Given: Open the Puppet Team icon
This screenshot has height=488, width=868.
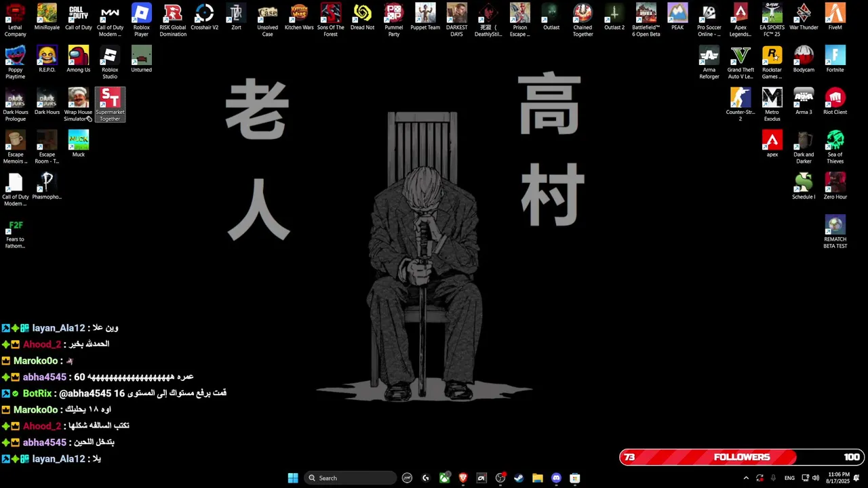Looking at the screenshot, I should [x=425, y=18].
